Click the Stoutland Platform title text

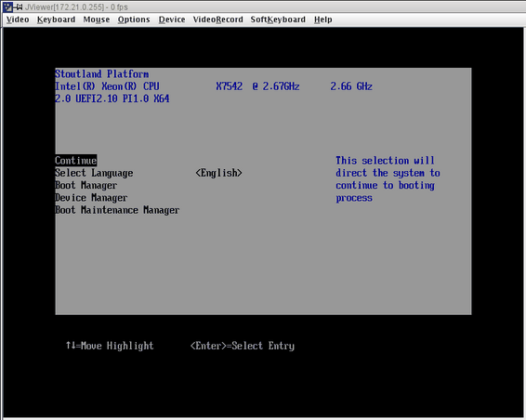[102, 73]
